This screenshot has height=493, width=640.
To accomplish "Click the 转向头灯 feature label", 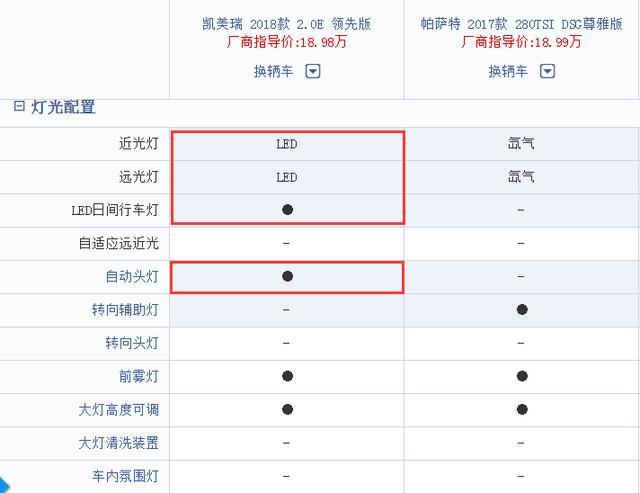I will pos(132,343).
